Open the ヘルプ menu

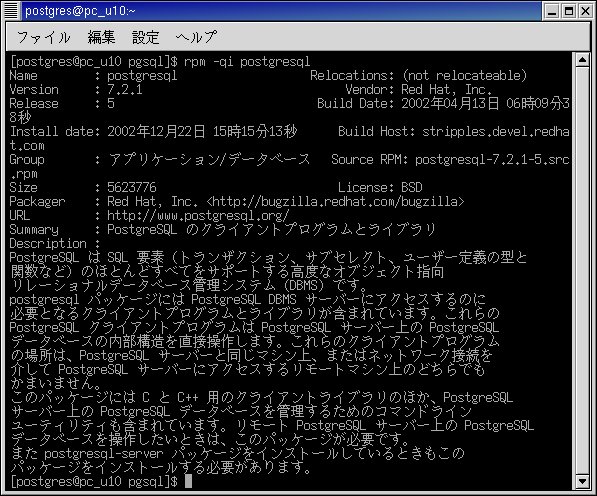tap(196, 37)
